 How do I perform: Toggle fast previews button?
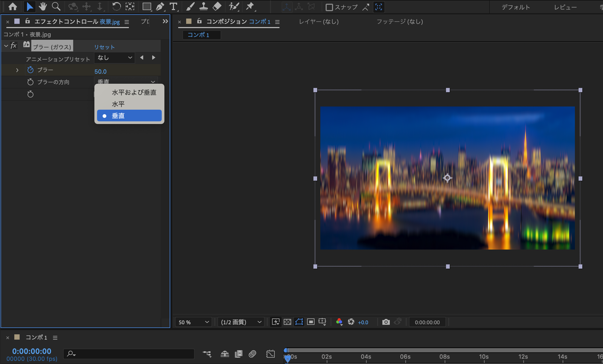276,322
